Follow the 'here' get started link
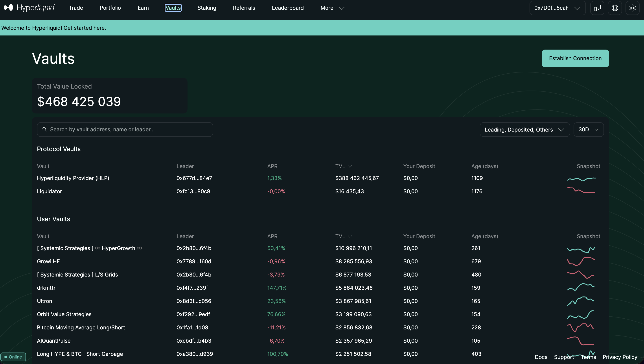Screen dimensions: 644x364 (x=99, y=28)
